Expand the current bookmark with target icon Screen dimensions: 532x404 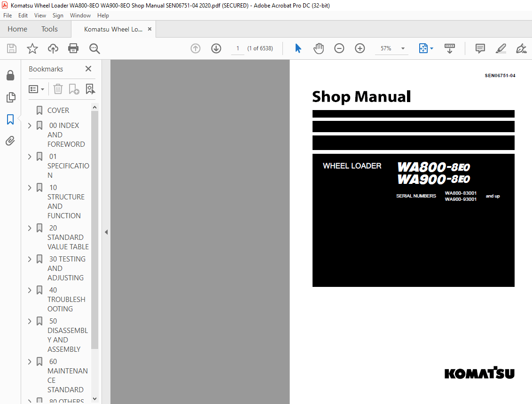click(90, 89)
